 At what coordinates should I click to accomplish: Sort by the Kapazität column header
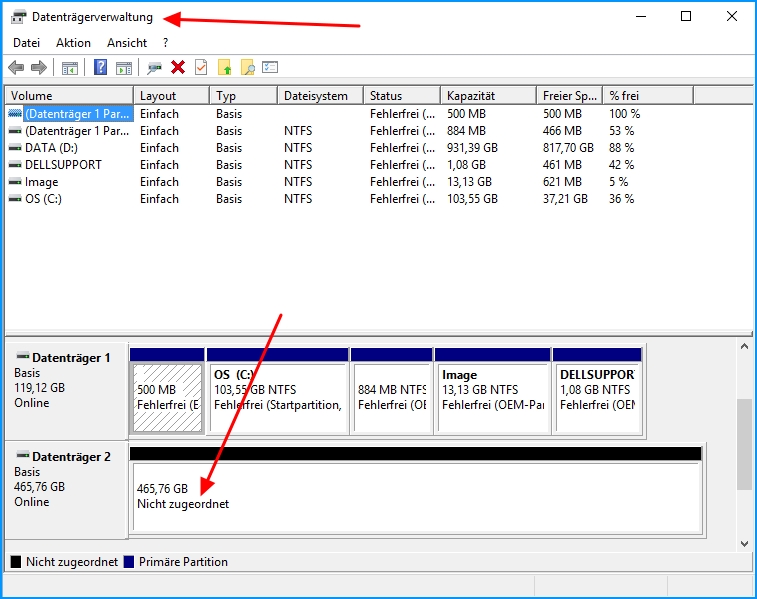[477, 96]
